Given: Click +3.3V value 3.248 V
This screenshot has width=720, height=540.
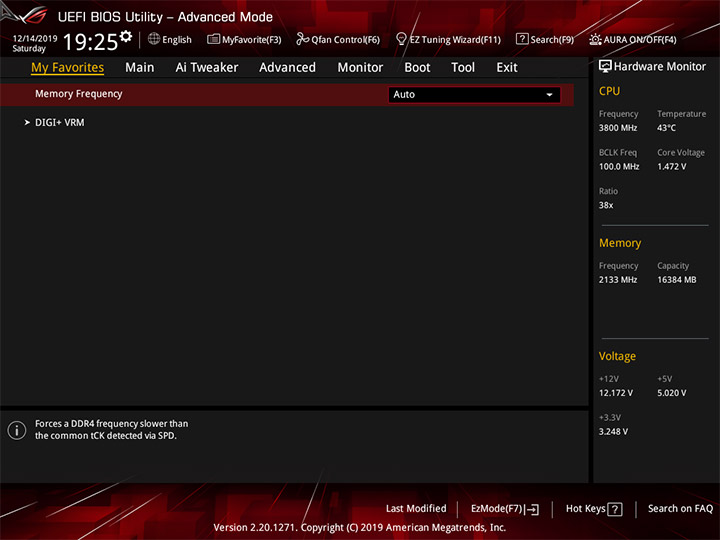Looking at the screenshot, I should point(613,432).
